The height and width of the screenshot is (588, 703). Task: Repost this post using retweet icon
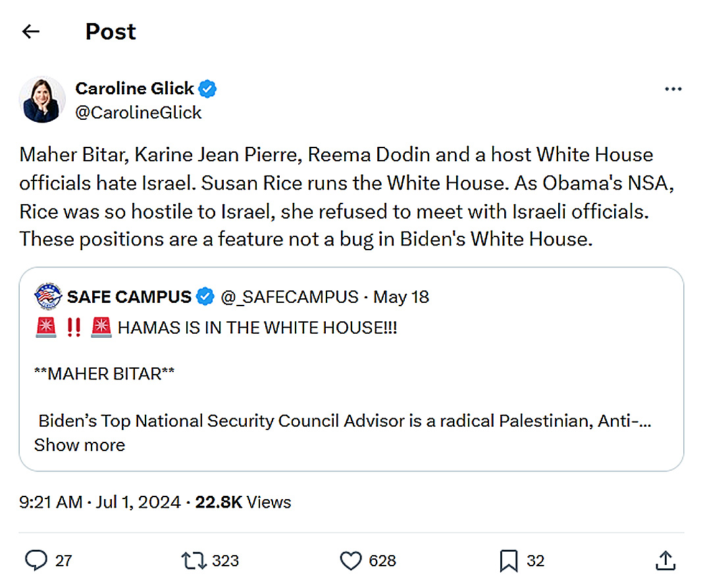coord(193,560)
